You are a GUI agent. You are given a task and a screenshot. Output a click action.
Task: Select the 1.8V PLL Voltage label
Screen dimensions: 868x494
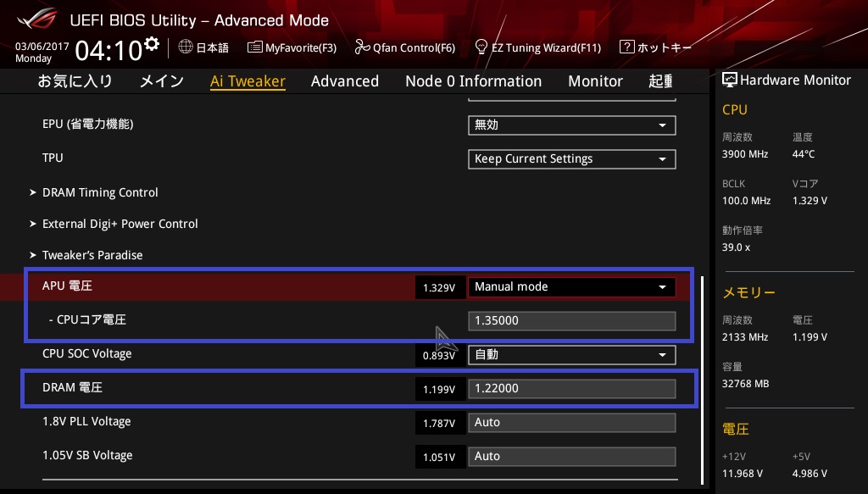tap(86, 421)
